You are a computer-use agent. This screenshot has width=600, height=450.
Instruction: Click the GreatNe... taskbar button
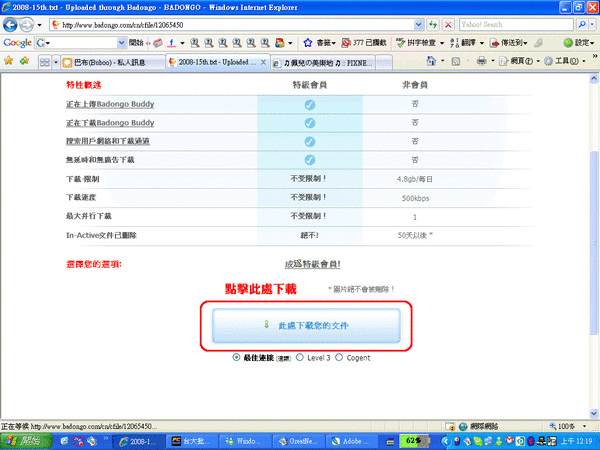(299, 442)
